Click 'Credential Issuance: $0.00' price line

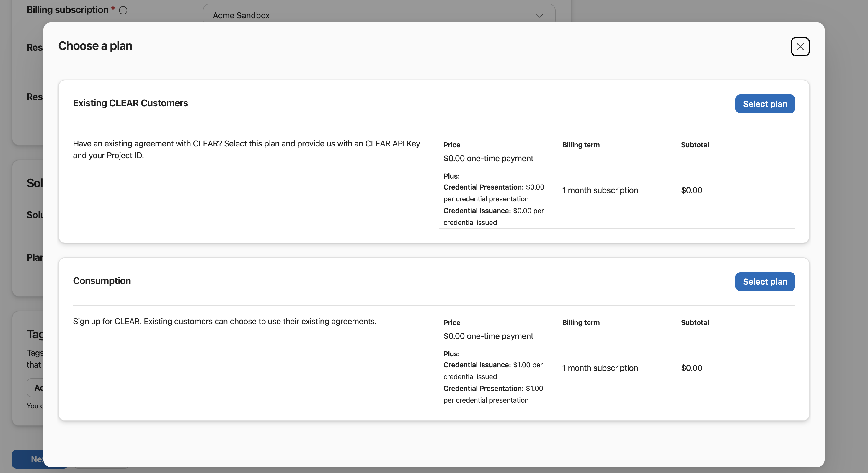[x=494, y=217]
